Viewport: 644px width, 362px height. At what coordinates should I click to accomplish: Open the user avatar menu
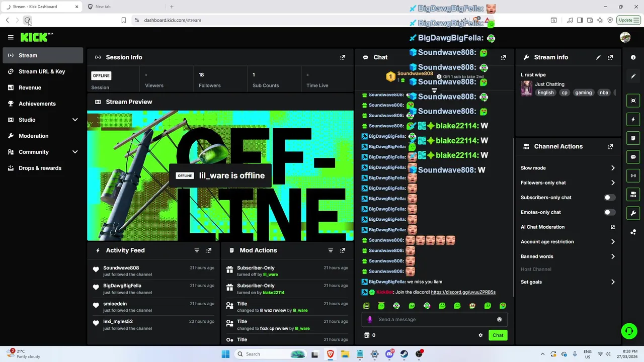click(625, 37)
